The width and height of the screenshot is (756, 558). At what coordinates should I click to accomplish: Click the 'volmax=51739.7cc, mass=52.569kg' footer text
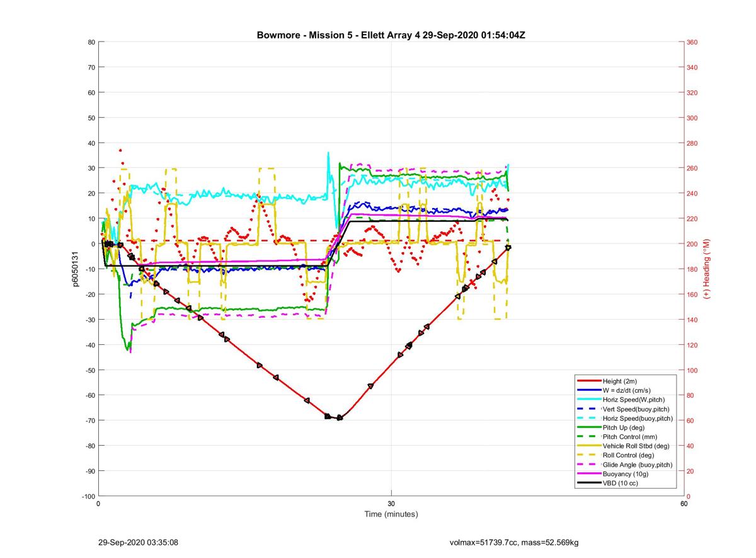(514, 542)
